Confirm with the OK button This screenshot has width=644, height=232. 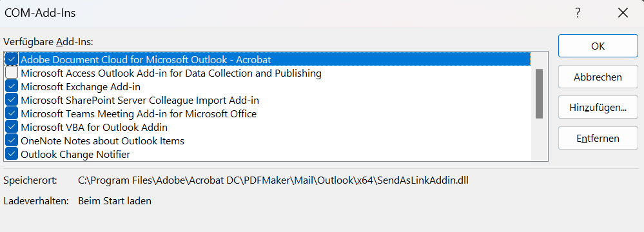[598, 46]
